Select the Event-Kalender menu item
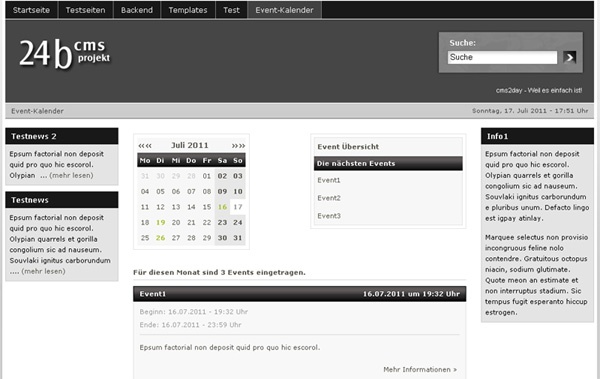600x379 pixels. click(284, 10)
